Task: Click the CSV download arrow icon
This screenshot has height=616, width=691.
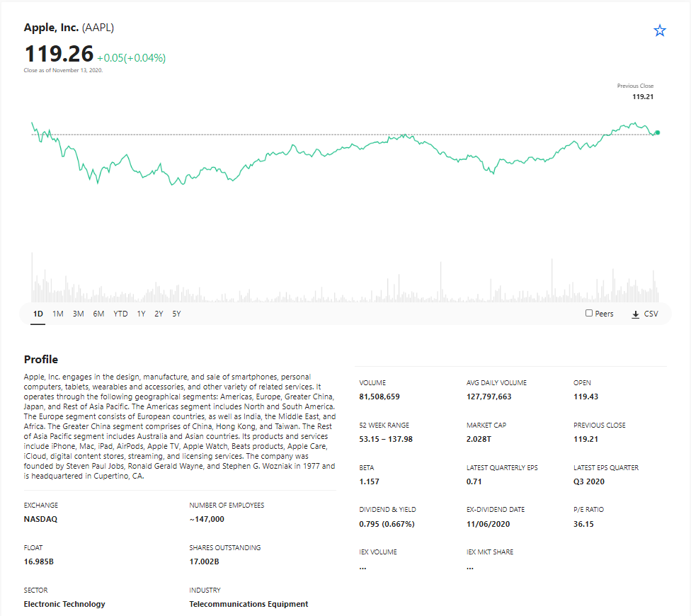Action: (635, 314)
